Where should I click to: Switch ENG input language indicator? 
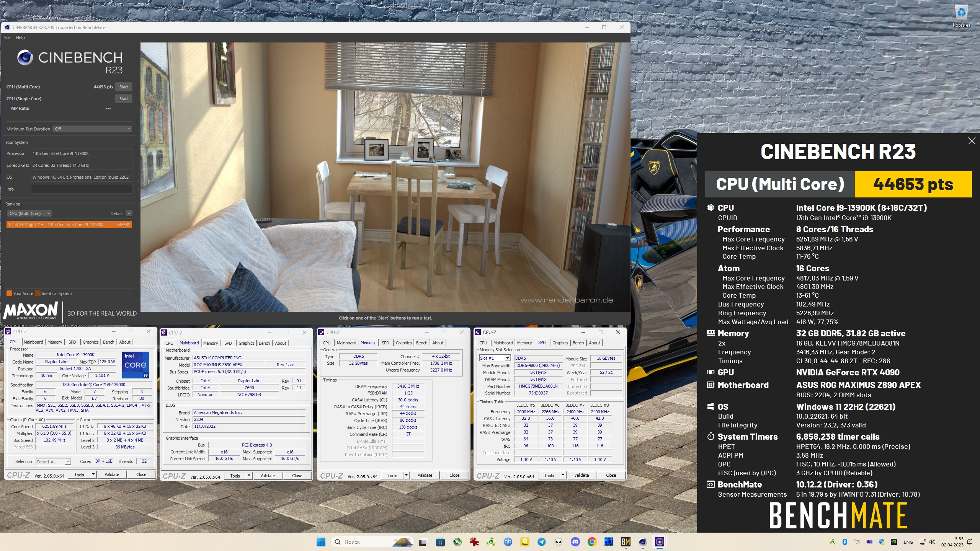tap(908, 542)
